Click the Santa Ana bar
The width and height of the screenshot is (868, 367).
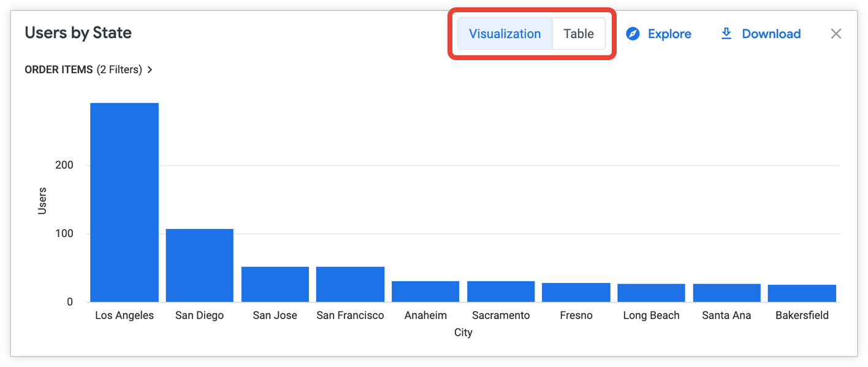click(726, 293)
